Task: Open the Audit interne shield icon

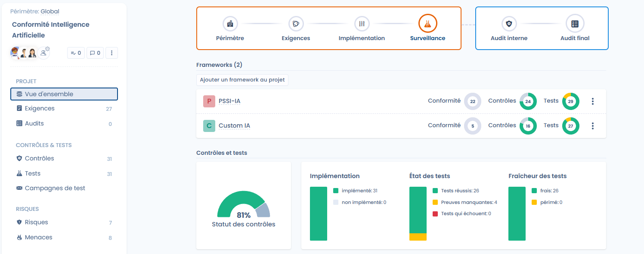Action: pyautogui.click(x=509, y=24)
